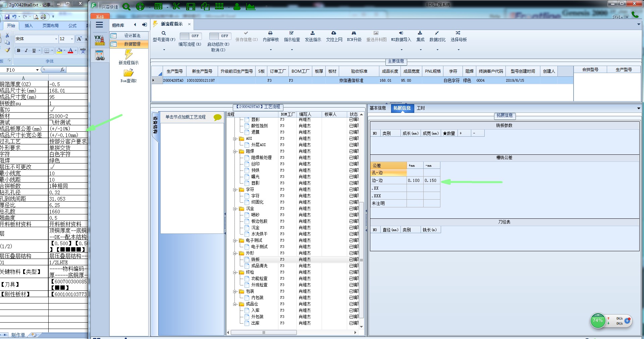Click 型号查询(F) search tool
This screenshot has height=339, width=644.
point(164,37)
